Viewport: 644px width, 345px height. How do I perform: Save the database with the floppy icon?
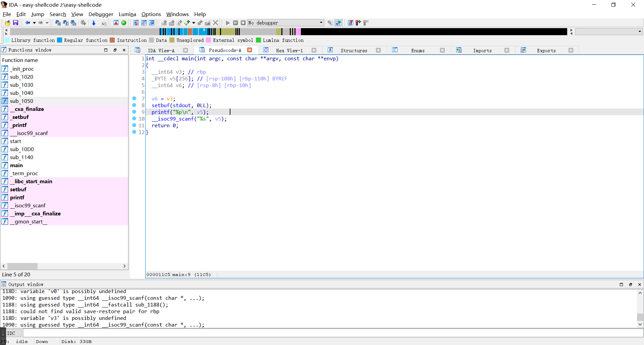pos(15,23)
